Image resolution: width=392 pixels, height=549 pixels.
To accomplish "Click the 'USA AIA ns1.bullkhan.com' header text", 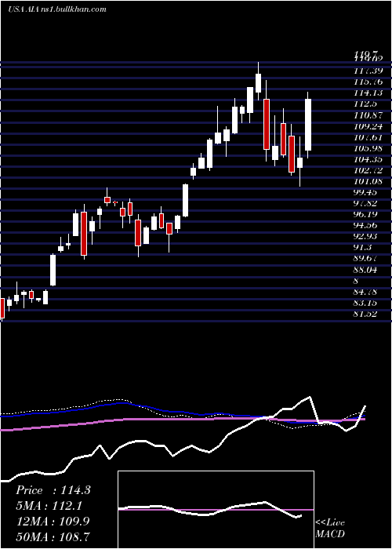I will 57,9.
